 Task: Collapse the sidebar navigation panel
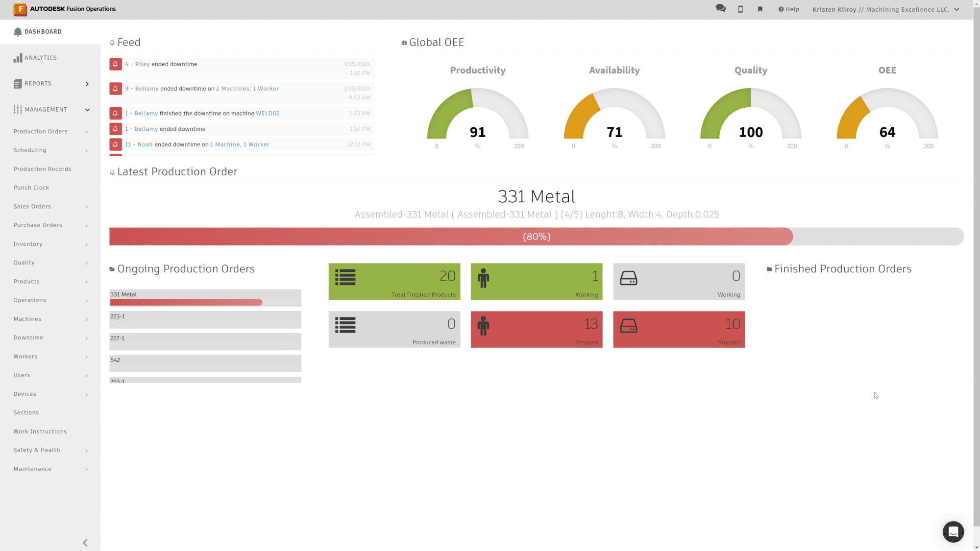click(85, 542)
